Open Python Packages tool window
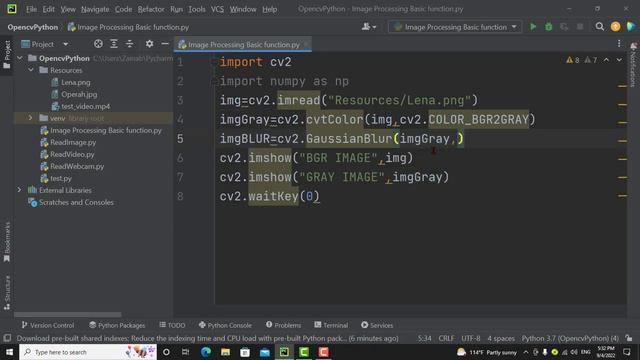This screenshot has width=640, height=360. [x=117, y=325]
